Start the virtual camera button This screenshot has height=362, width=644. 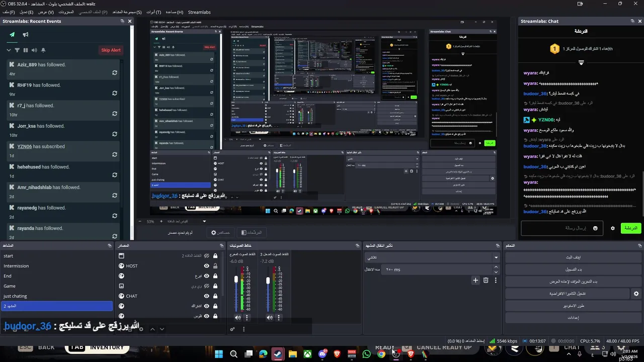(568, 294)
